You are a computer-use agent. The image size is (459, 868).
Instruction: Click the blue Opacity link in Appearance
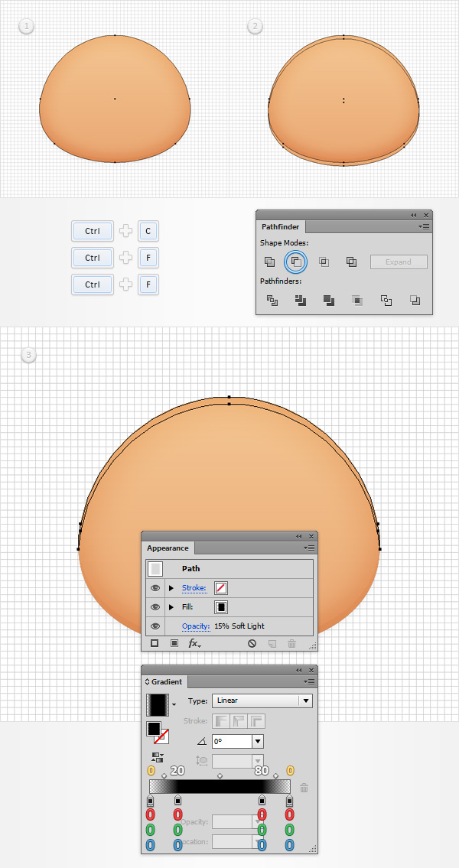[x=196, y=626]
